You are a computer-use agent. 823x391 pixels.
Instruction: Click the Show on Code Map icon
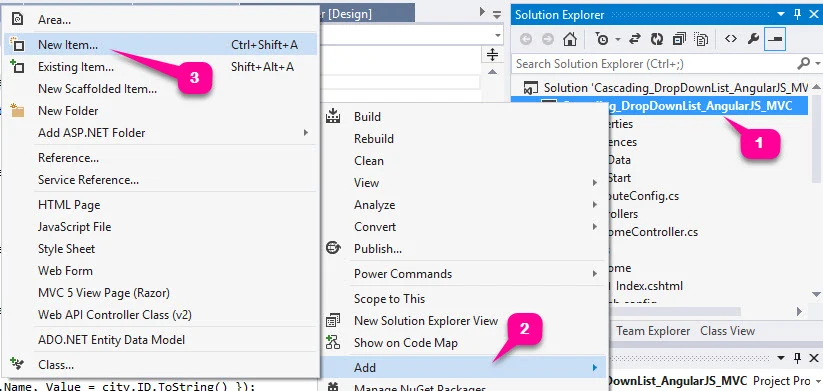(x=333, y=343)
